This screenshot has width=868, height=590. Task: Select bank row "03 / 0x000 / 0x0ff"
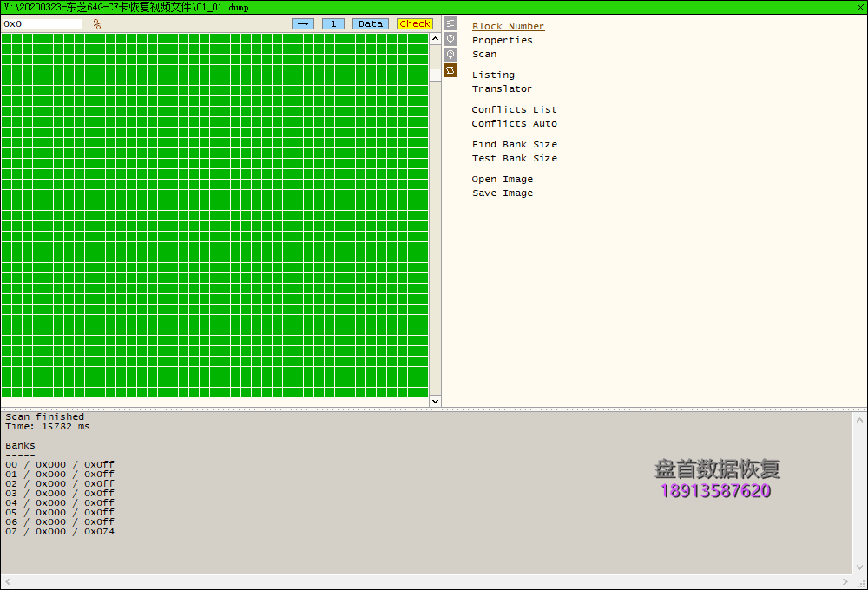tap(60, 493)
